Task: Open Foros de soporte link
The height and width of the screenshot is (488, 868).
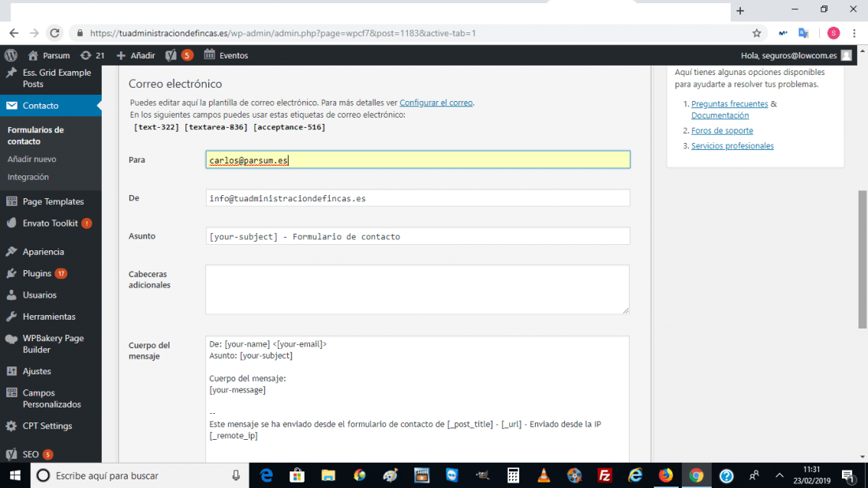Action: pos(722,130)
